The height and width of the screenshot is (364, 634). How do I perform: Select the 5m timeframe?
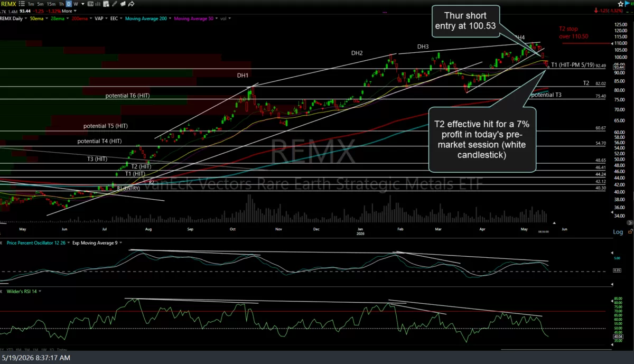click(x=40, y=4)
